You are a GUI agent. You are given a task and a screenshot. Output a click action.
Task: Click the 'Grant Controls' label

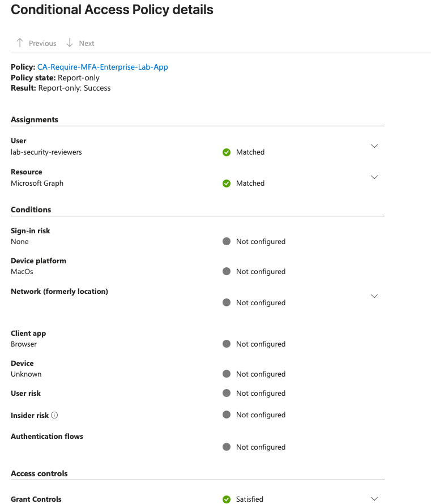click(36, 499)
